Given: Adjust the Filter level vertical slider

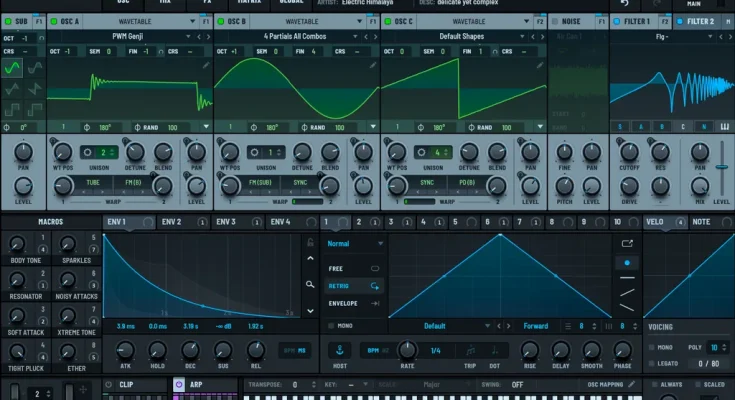Looking at the screenshot, I should pyautogui.click(x=722, y=165).
